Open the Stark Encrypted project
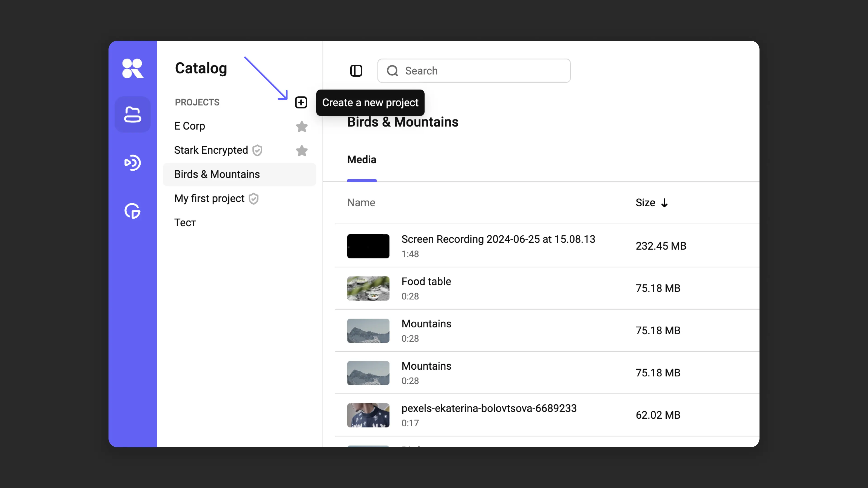This screenshot has height=488, width=868. pos(211,150)
